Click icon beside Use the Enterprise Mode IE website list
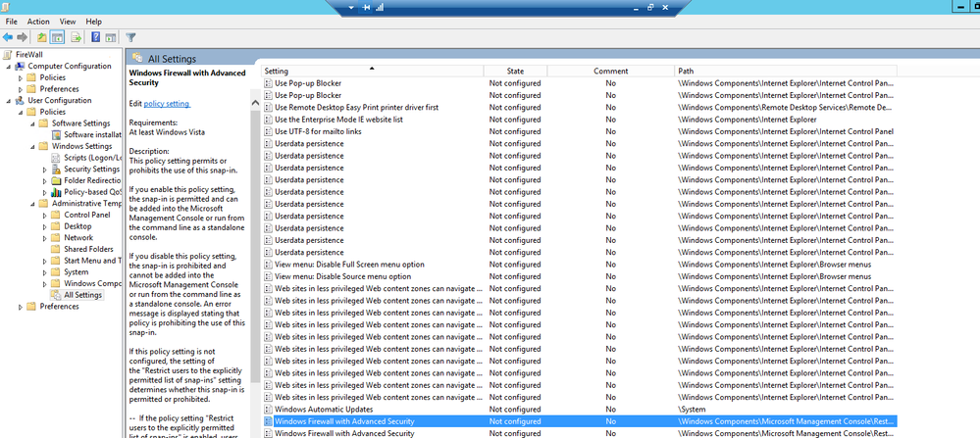This screenshot has width=980, height=438. click(x=268, y=120)
